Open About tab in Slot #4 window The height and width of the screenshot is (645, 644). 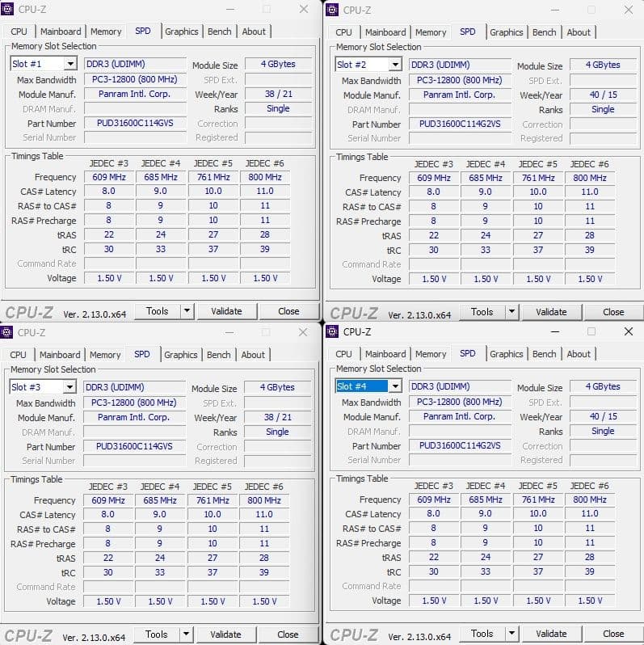pos(579,354)
